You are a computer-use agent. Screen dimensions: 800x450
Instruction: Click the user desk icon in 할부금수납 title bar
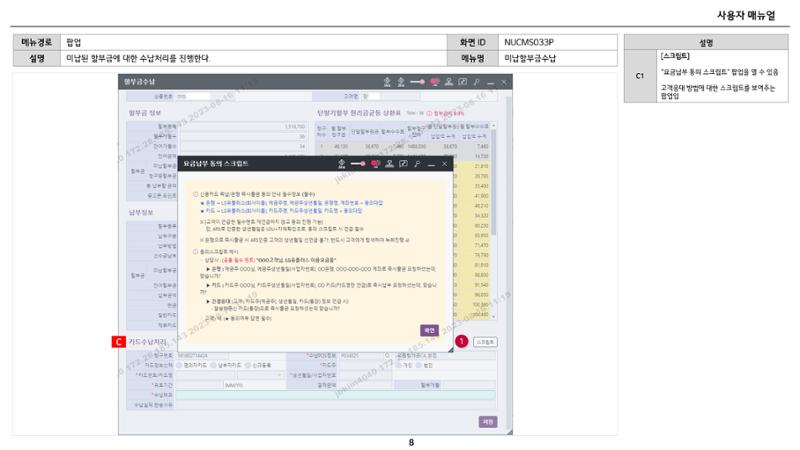(449, 82)
